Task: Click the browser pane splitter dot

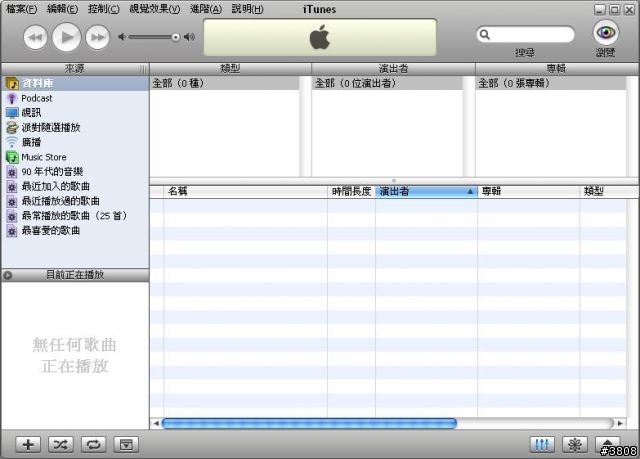Action: pyautogui.click(x=394, y=181)
